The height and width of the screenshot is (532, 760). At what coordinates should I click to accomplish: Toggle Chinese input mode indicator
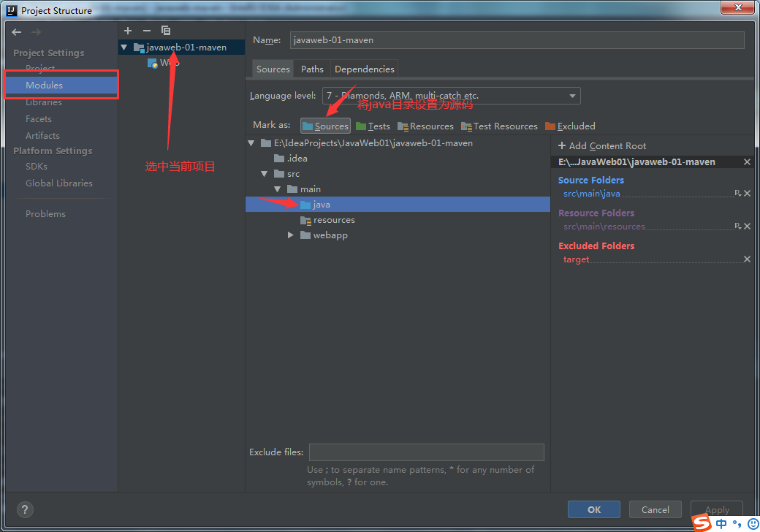click(721, 524)
